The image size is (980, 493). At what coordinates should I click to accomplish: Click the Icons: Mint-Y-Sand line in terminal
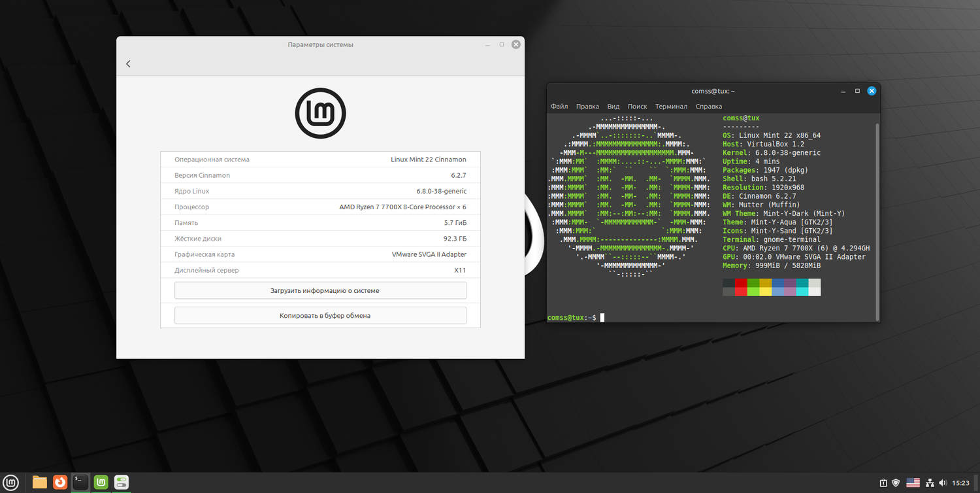pos(777,231)
